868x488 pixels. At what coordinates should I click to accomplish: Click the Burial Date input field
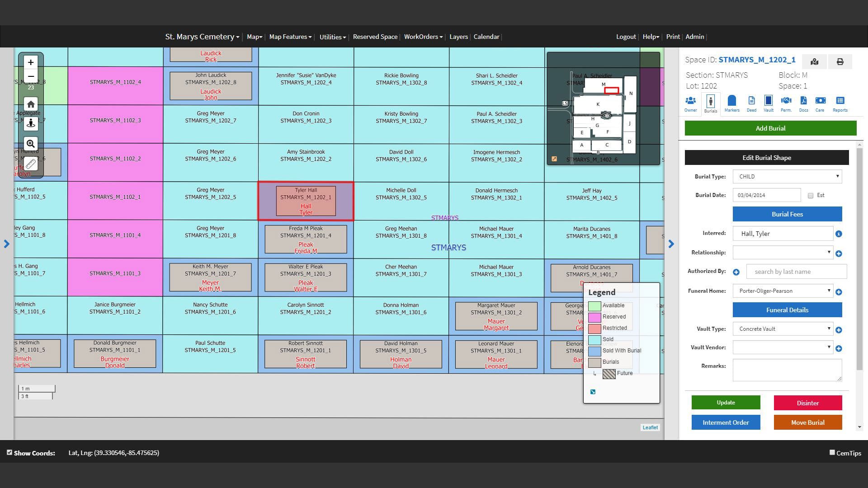tap(767, 195)
